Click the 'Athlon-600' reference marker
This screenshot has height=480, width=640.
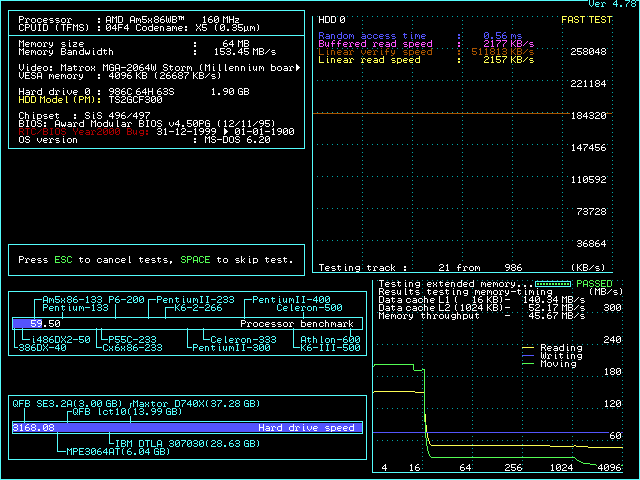click(330, 340)
